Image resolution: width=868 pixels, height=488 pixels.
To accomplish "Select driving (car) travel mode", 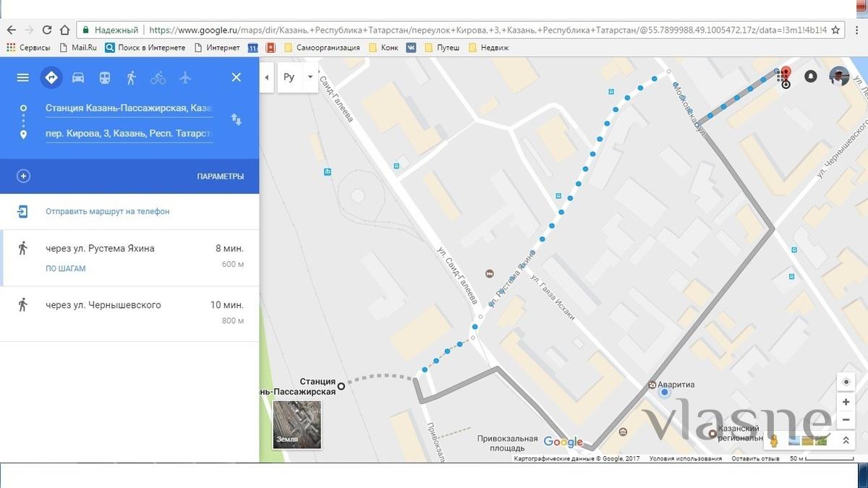I will [78, 77].
